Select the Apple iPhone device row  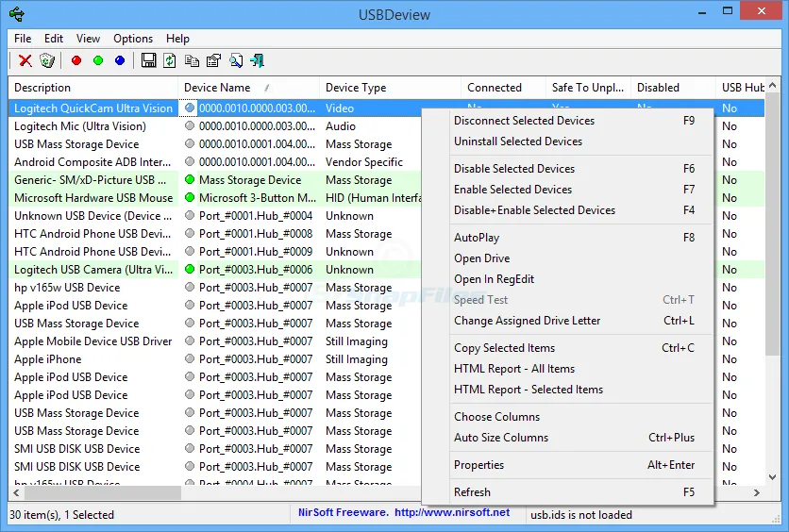(48, 359)
